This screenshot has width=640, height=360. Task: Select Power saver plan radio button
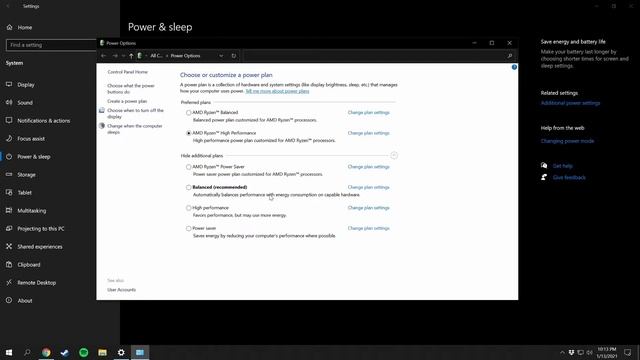pyautogui.click(x=189, y=229)
